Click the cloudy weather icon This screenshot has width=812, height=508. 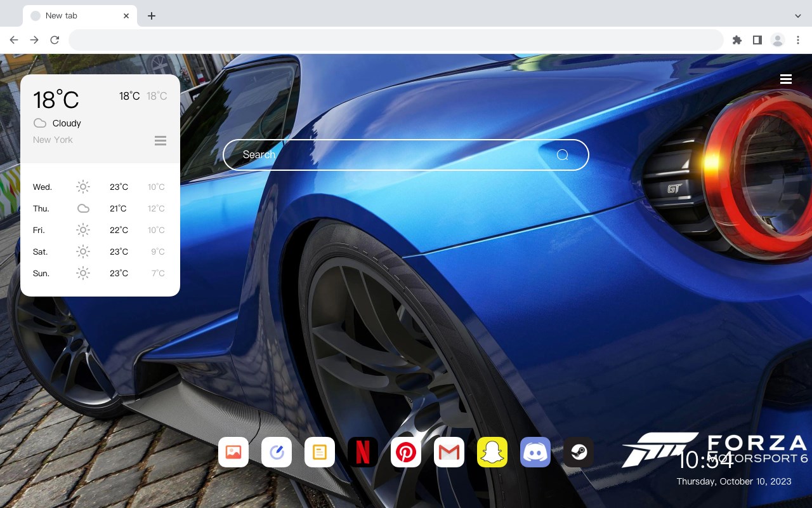click(40, 123)
